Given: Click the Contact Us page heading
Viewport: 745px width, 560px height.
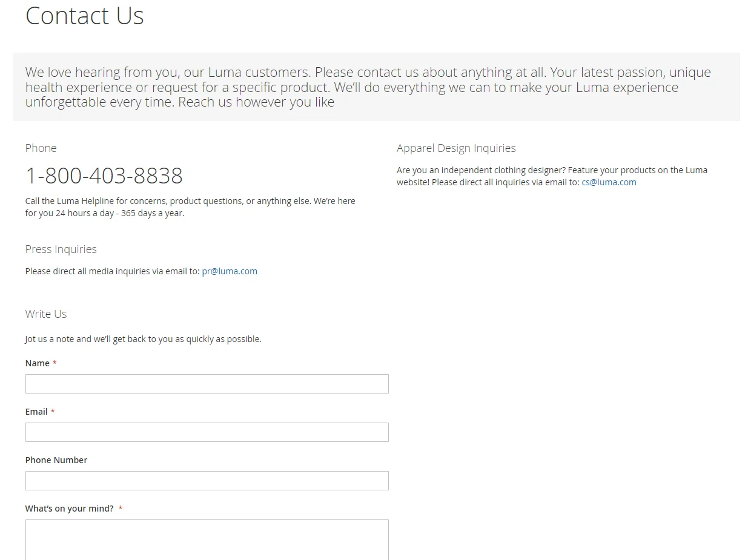Looking at the screenshot, I should pyautogui.click(x=85, y=16).
